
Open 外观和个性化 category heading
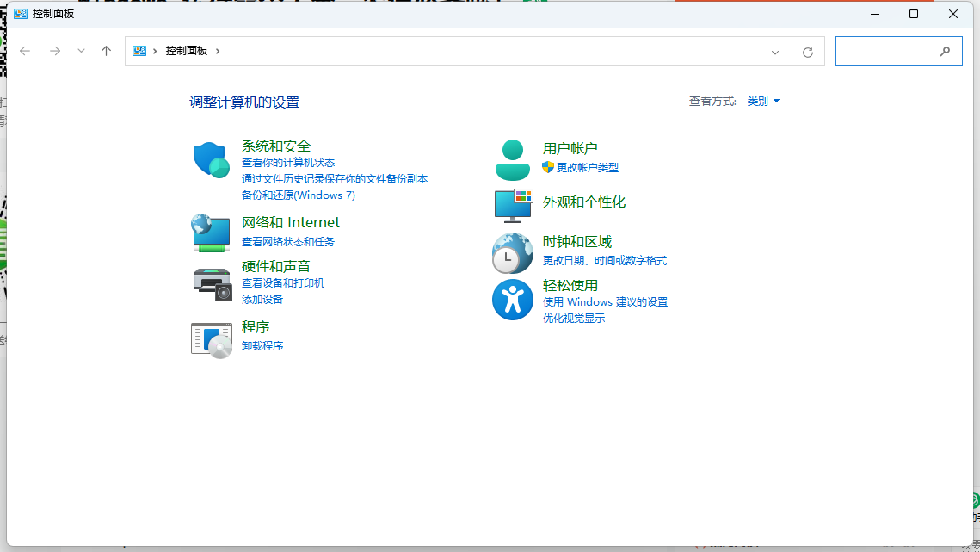[x=583, y=202]
